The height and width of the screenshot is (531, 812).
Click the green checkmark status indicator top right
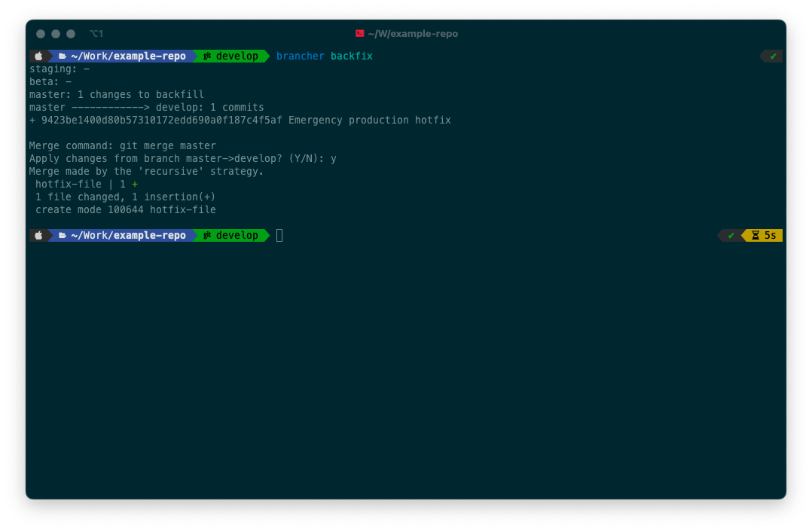click(773, 56)
